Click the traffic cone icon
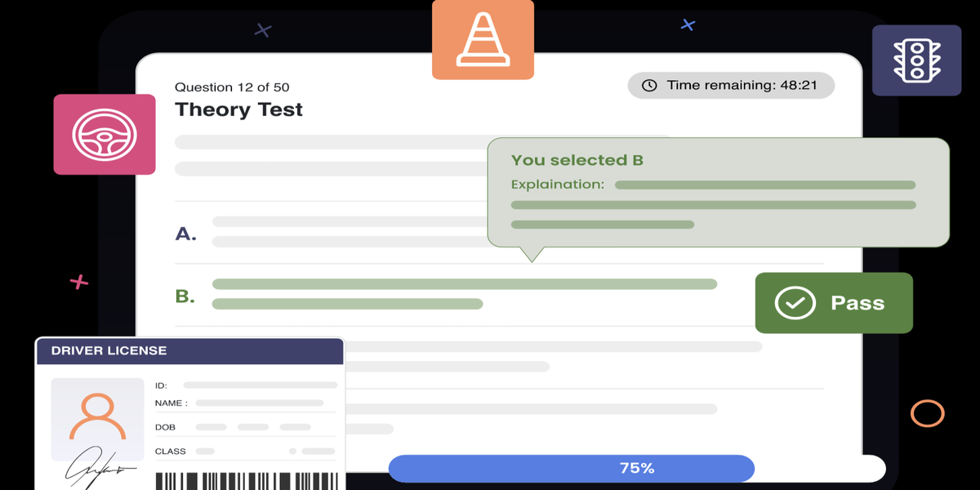The height and width of the screenshot is (490, 980). (483, 39)
